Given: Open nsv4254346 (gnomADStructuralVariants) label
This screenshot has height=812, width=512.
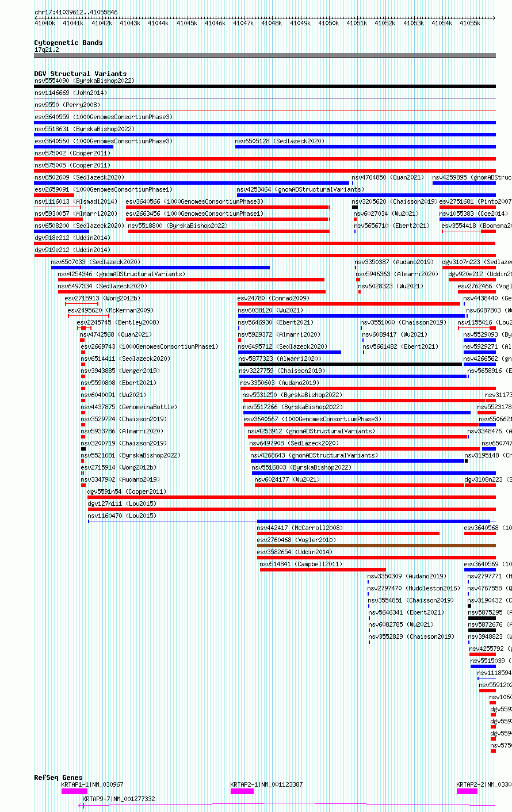Looking at the screenshot, I should coord(122,274).
